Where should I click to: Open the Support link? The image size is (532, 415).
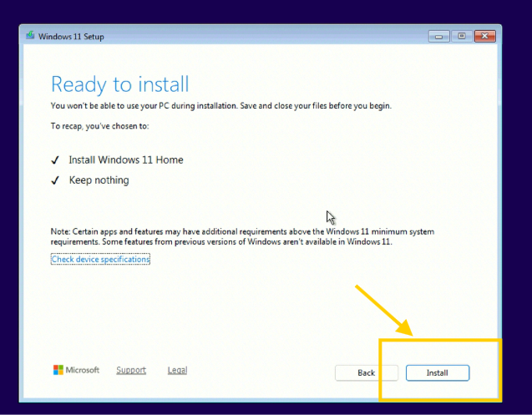click(x=131, y=370)
